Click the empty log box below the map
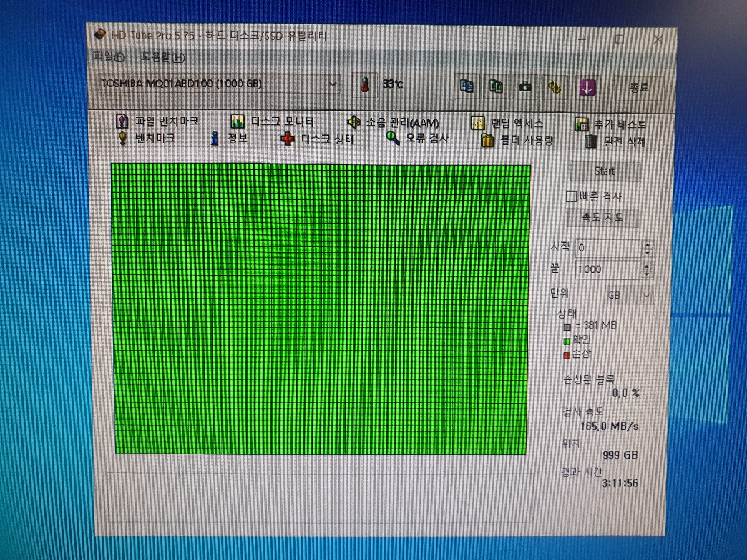Viewport: 747px width, 560px height. 320,498
